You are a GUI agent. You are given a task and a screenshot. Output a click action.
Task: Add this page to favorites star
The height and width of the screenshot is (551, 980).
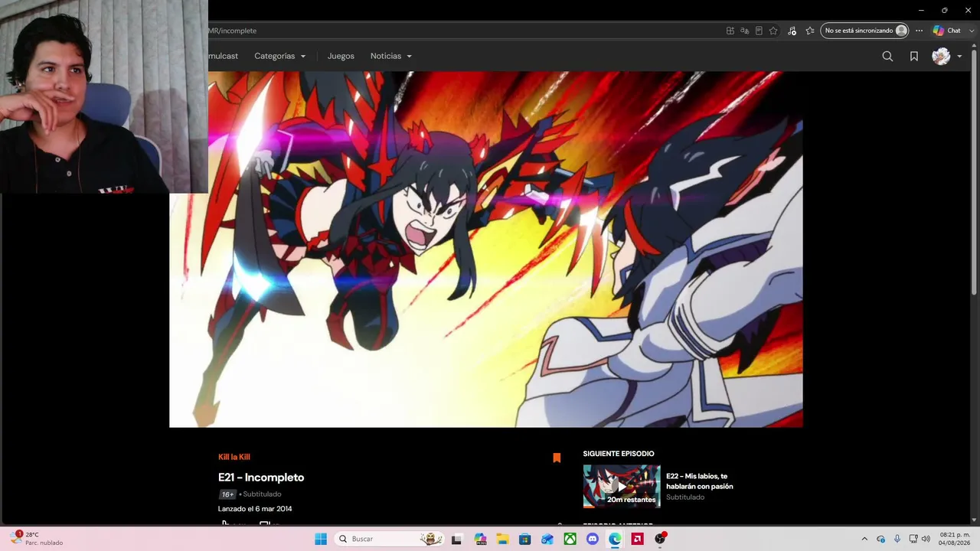pyautogui.click(x=773, y=31)
